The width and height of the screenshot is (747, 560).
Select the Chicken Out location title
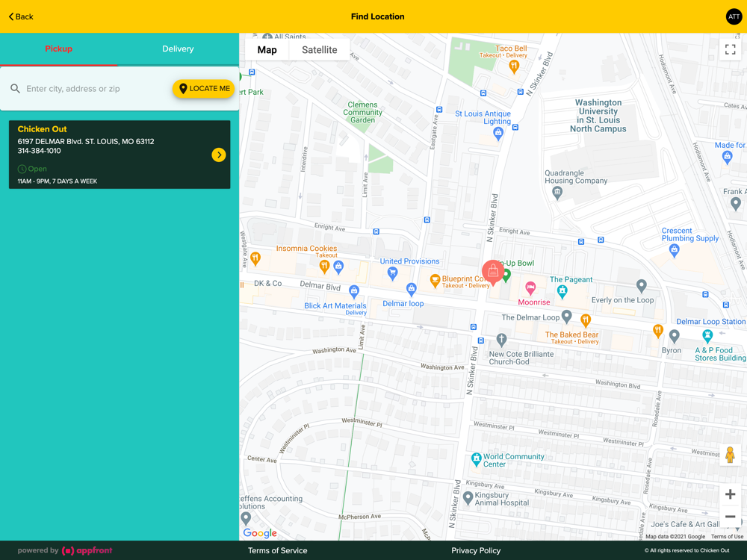click(x=42, y=129)
